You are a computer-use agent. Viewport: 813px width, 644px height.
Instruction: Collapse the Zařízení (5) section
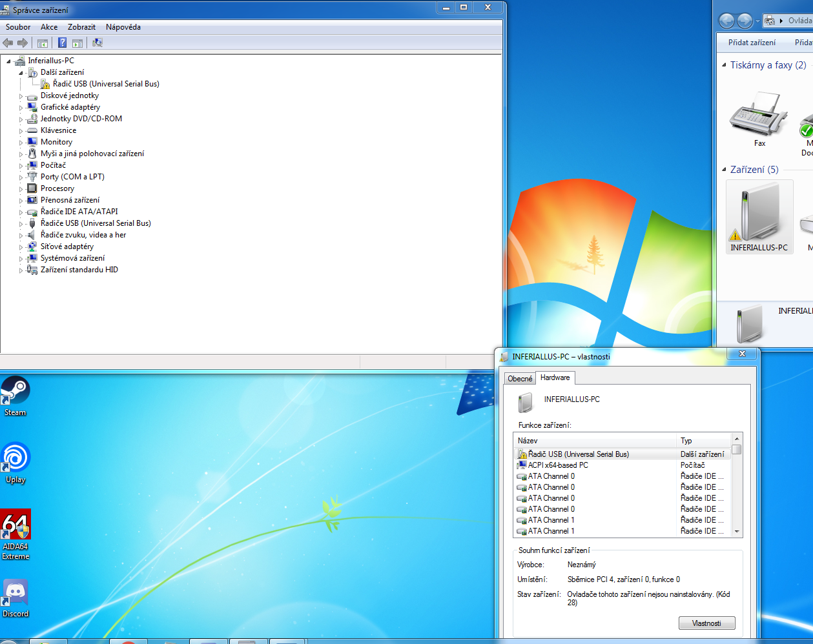pos(724,170)
